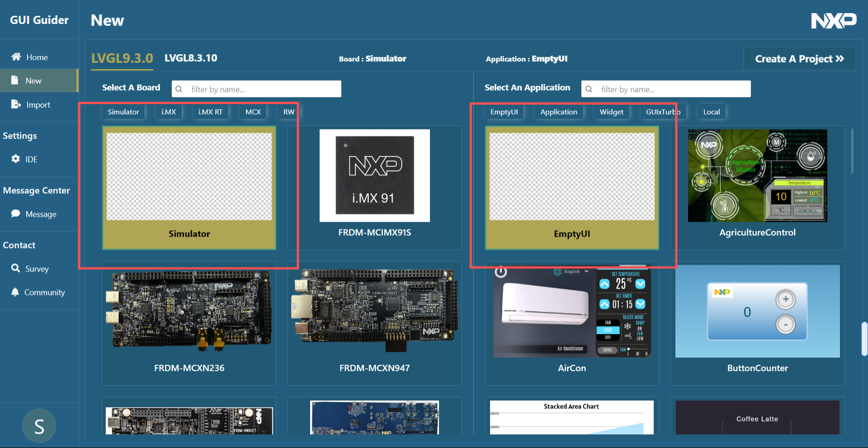
Task: Click the NXP logo in header
Action: coord(834,20)
